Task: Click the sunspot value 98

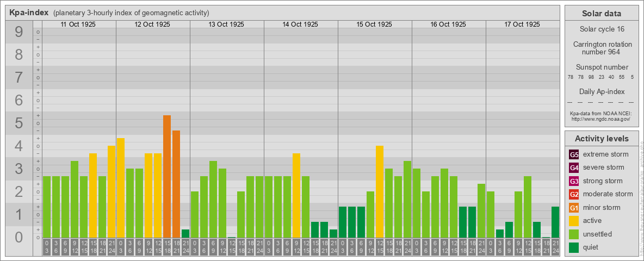Action: pos(591,77)
